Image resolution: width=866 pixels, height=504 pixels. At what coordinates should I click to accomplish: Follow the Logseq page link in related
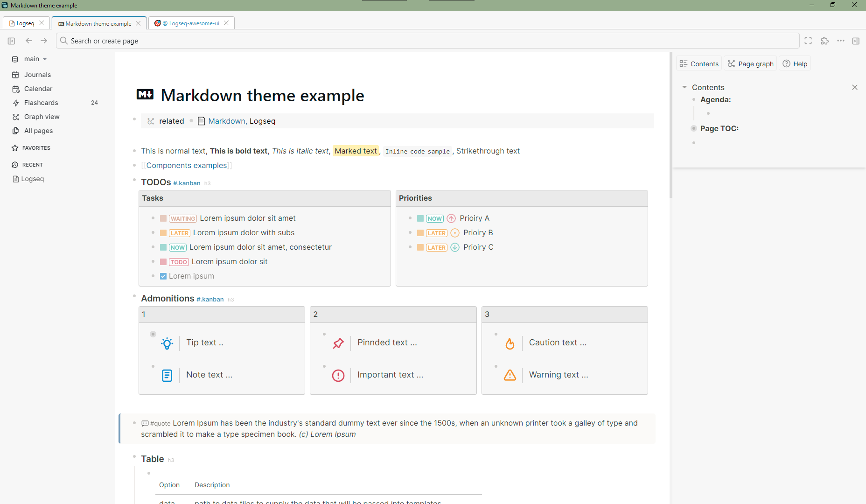coord(262,121)
